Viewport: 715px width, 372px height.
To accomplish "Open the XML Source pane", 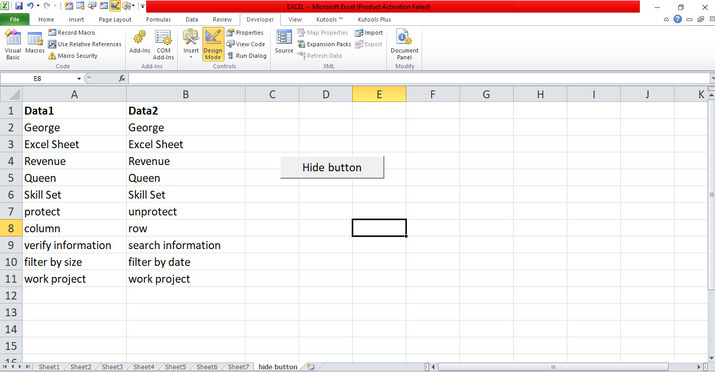I will click(284, 42).
